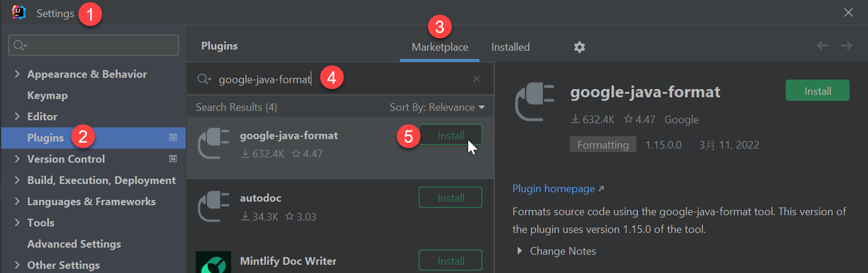Screen dimensions: 868x273
Task: Click the google-java-format title in details pane
Action: (x=645, y=92)
